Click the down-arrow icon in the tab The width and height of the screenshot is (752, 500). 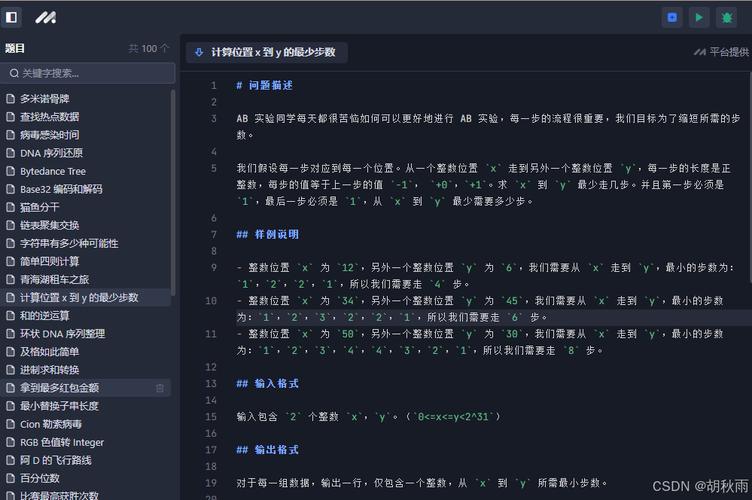point(199,52)
